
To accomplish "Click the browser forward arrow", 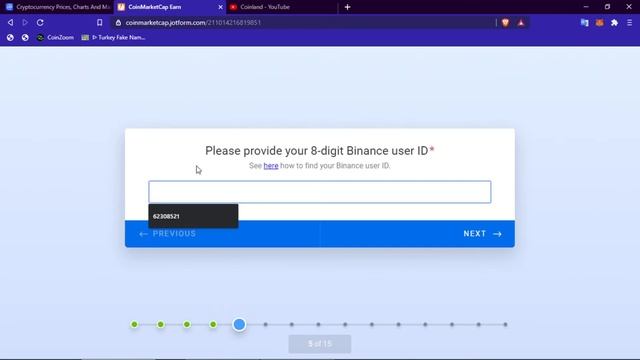I will [25, 22].
